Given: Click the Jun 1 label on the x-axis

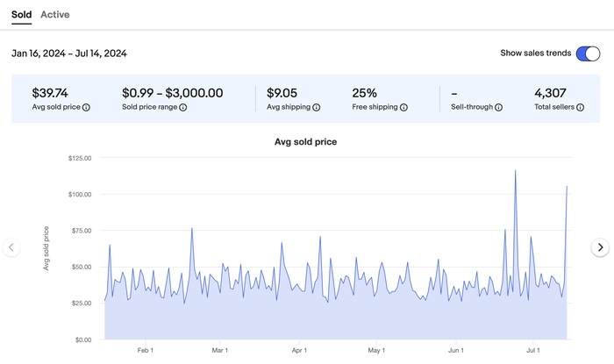Looking at the screenshot, I should 455,350.
